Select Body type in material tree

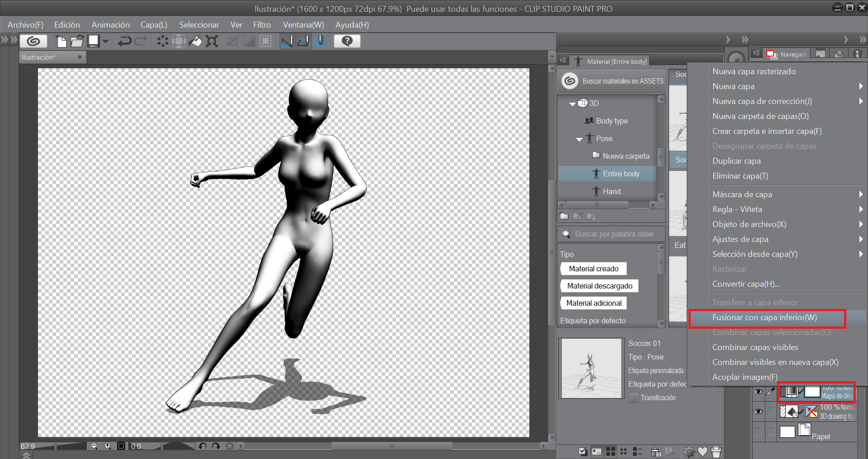point(607,121)
